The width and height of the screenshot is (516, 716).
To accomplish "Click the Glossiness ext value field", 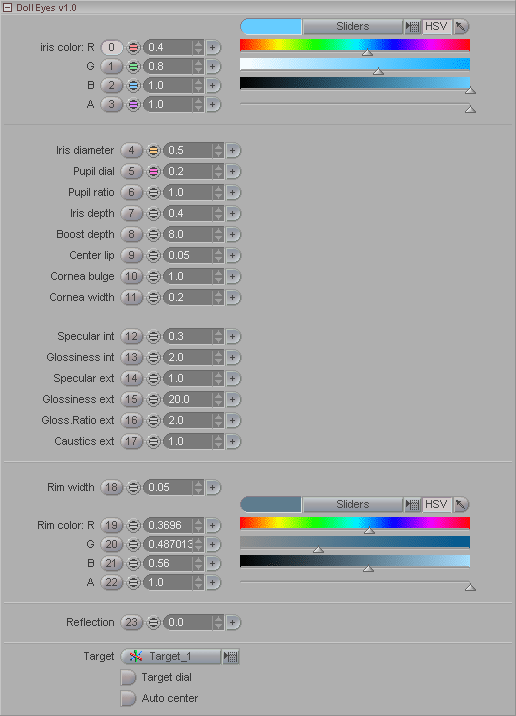I will (x=188, y=400).
